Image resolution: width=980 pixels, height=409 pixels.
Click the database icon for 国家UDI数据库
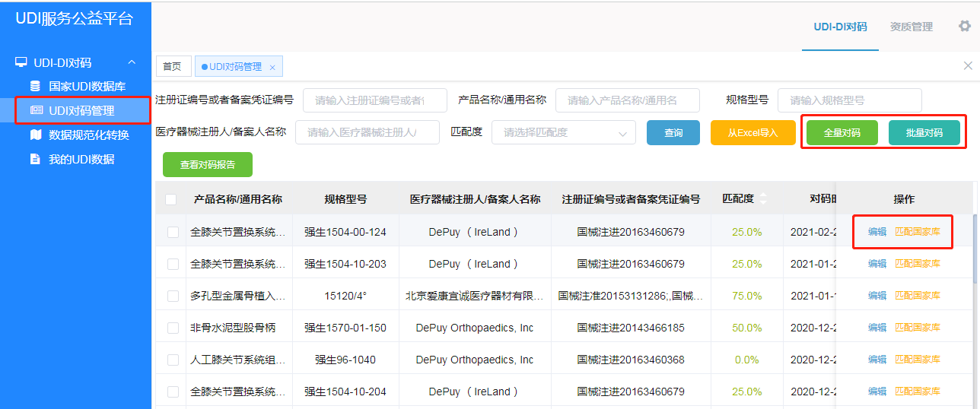click(x=35, y=86)
